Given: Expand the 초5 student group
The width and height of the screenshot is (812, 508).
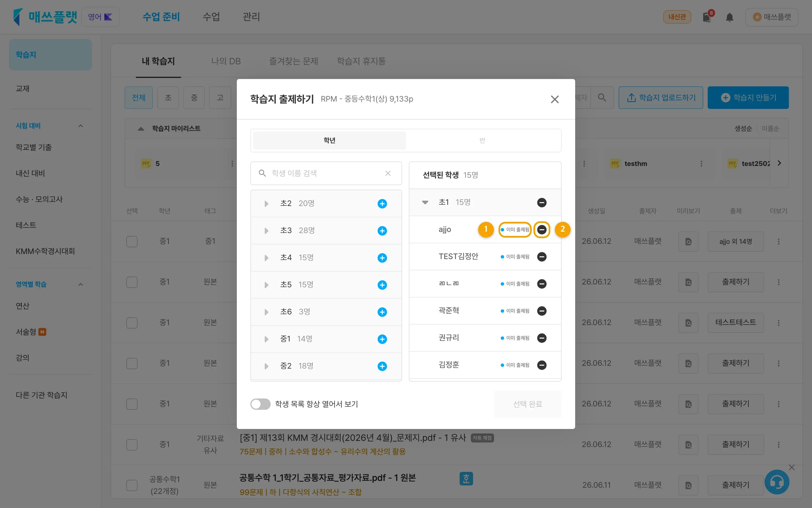Looking at the screenshot, I should (266, 285).
